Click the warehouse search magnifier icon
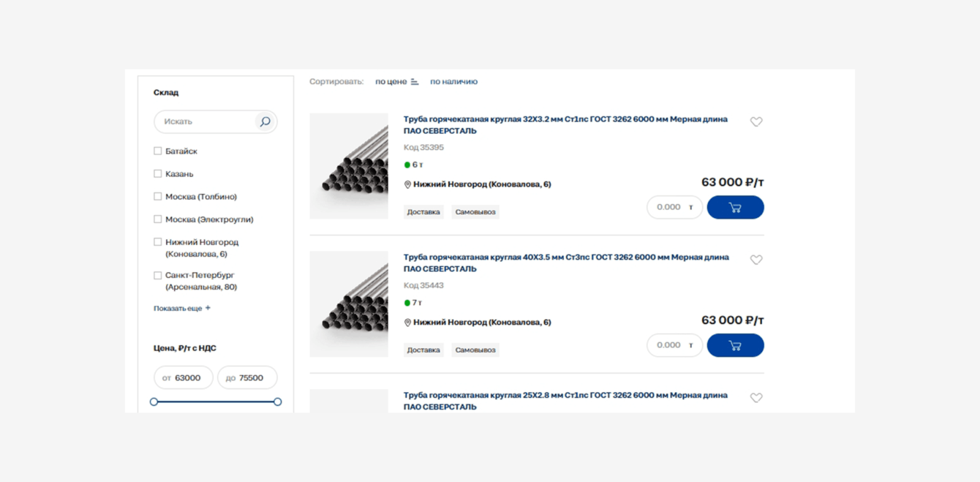The image size is (980, 482). [265, 122]
